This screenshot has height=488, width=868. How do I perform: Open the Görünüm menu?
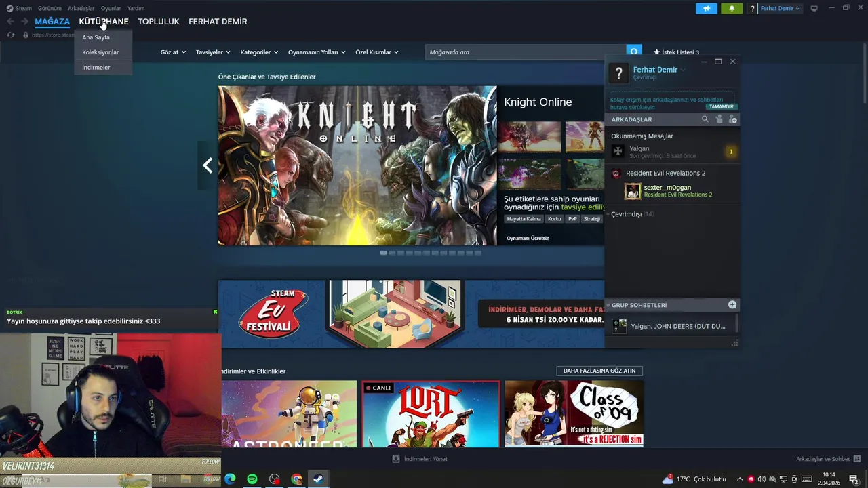pos(50,8)
